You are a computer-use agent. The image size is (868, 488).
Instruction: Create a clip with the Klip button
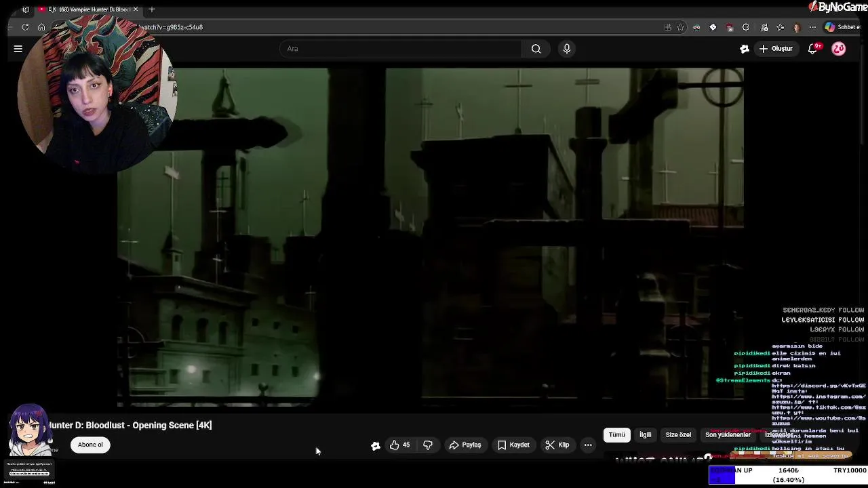(557, 445)
